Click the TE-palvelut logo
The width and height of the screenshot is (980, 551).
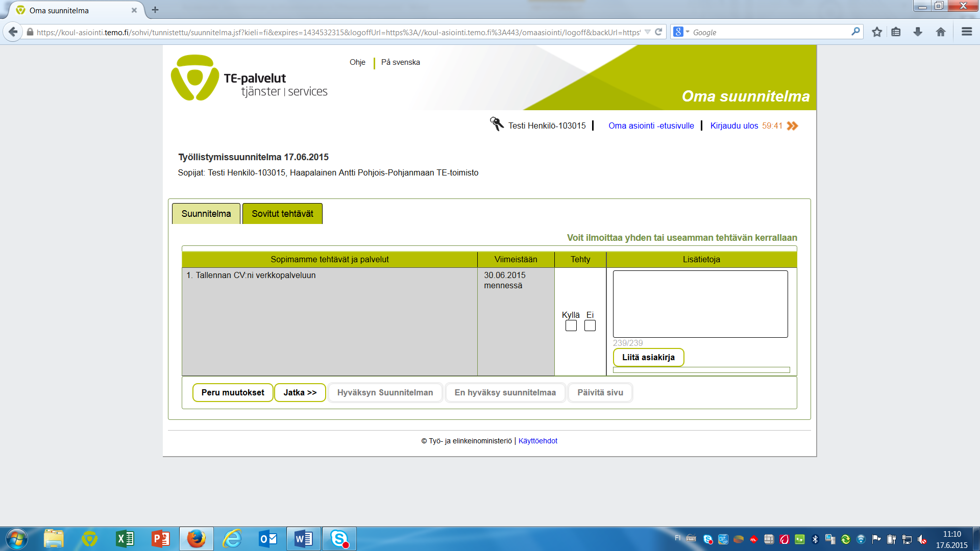coord(249,78)
